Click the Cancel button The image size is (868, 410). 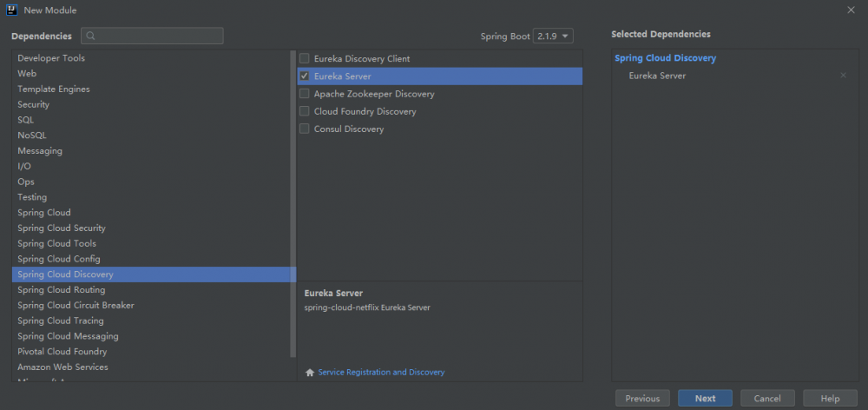(767, 399)
